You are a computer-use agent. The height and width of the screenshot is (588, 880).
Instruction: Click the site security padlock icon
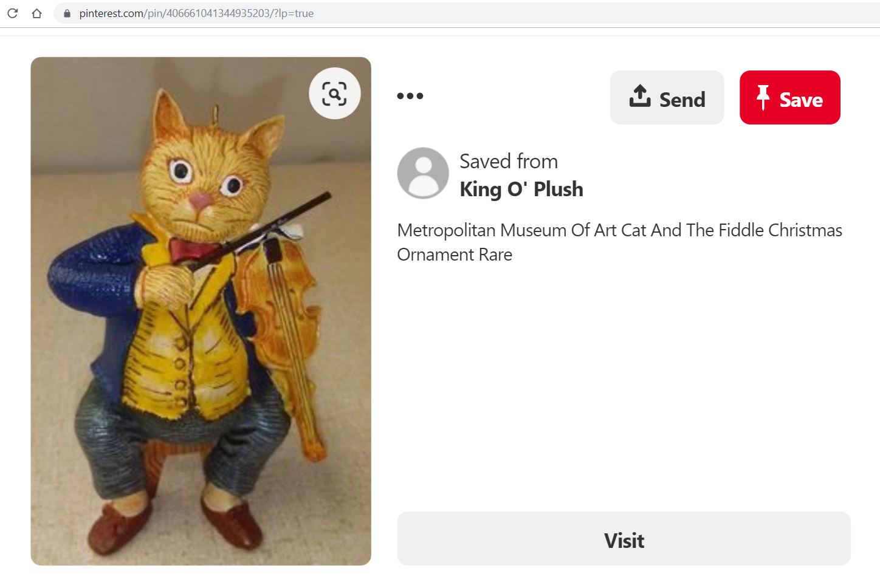pos(67,13)
